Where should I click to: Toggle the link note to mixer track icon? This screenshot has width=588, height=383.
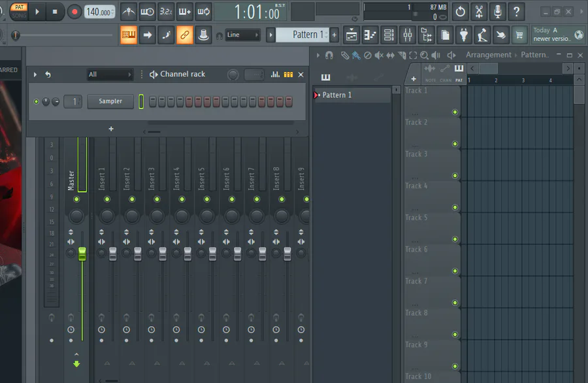click(x=184, y=35)
